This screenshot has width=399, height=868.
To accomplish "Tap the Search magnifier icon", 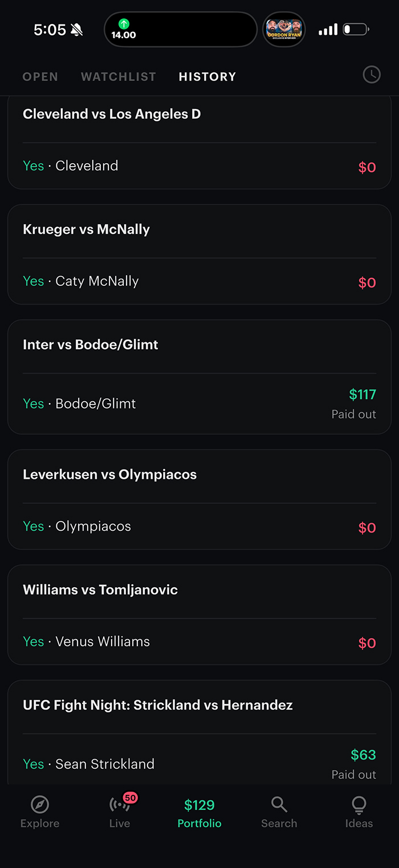I will point(279,805).
